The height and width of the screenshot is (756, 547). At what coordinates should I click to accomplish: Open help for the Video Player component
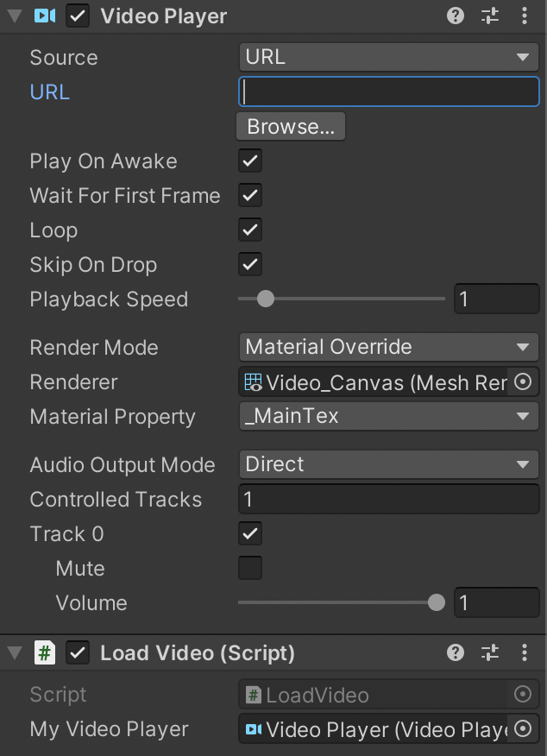click(x=455, y=16)
